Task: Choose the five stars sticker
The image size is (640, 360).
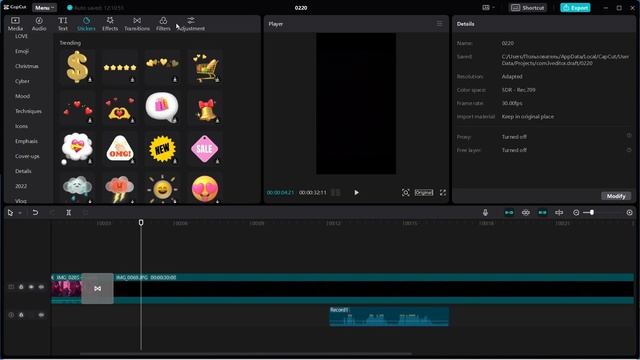Action: pyautogui.click(x=120, y=67)
